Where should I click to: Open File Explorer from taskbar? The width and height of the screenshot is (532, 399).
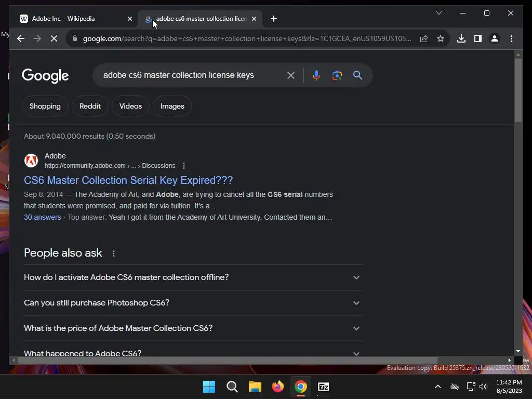coord(255,387)
